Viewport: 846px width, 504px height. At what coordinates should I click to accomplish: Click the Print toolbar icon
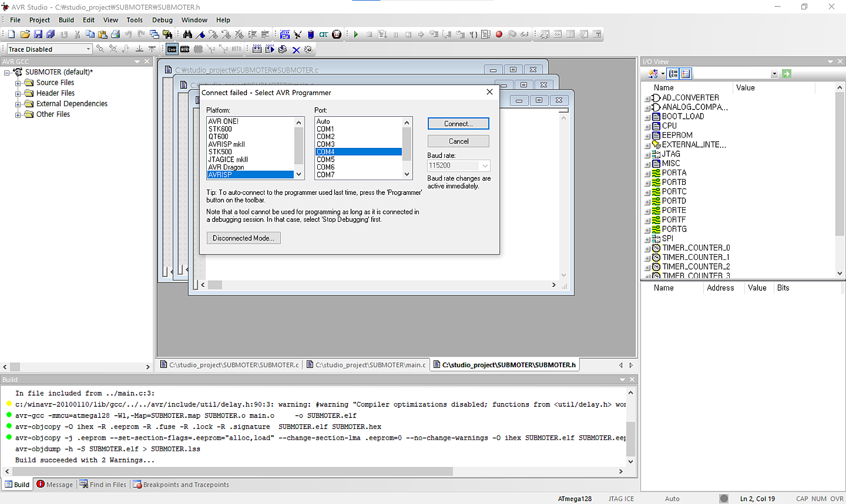115,34
